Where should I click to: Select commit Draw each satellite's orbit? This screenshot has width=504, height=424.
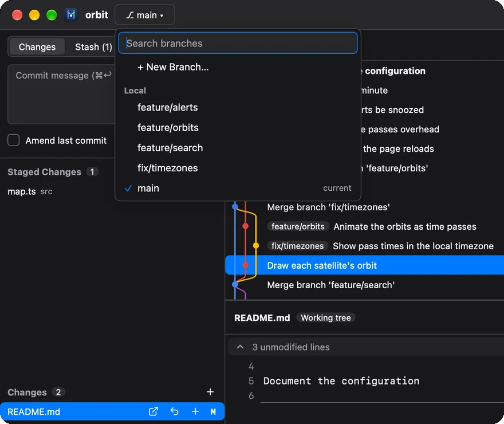click(364, 265)
